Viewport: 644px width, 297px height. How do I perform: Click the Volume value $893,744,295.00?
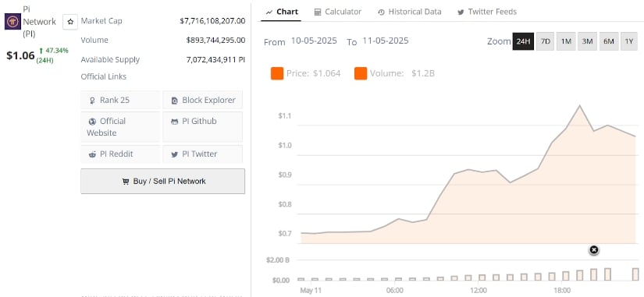pos(215,40)
